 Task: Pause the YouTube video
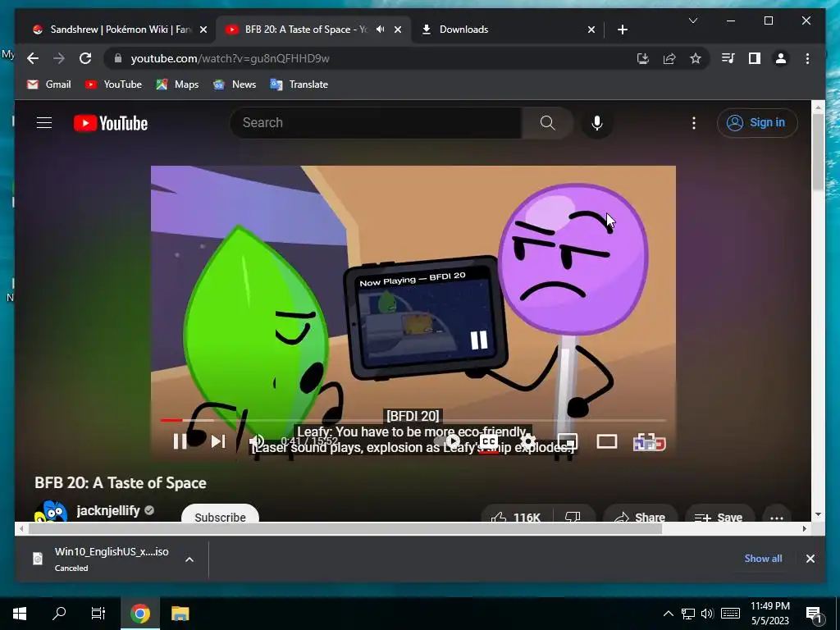coord(180,441)
